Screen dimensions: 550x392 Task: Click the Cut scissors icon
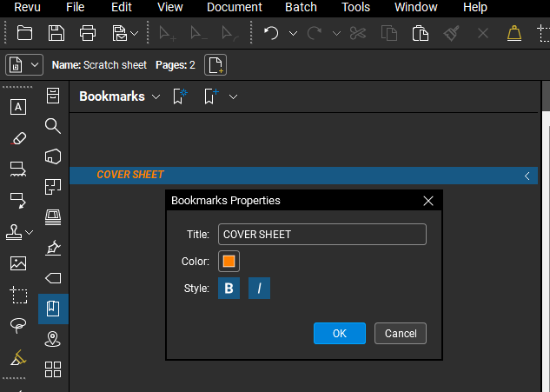358,33
